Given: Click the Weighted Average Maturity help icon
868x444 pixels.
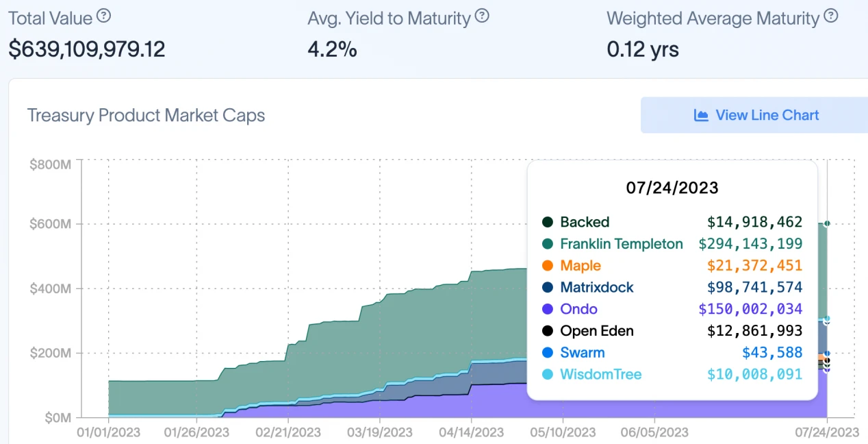Looking at the screenshot, I should point(831,16).
